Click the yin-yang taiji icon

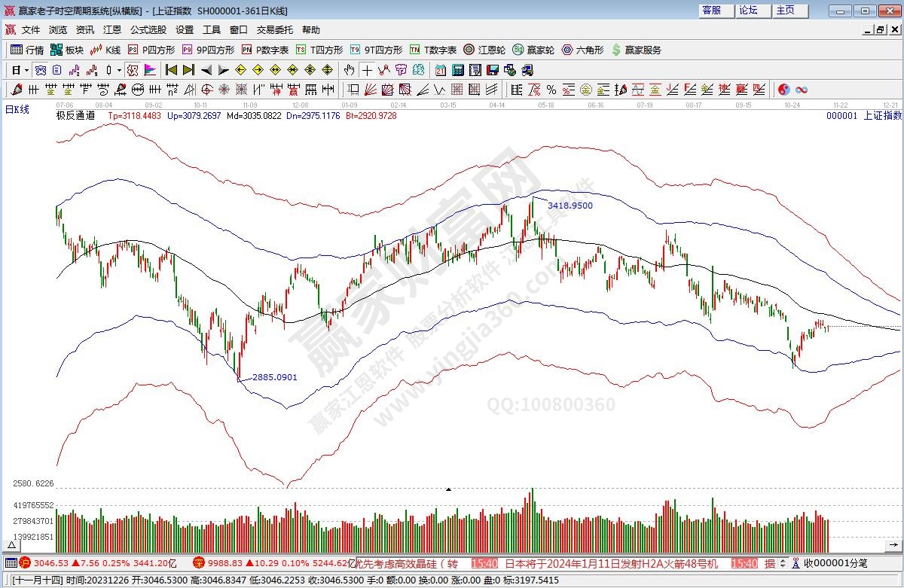tap(783, 90)
